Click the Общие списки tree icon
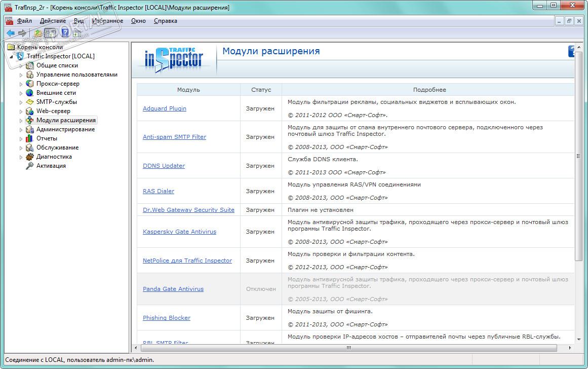This screenshot has width=588, height=369. pyautogui.click(x=29, y=65)
